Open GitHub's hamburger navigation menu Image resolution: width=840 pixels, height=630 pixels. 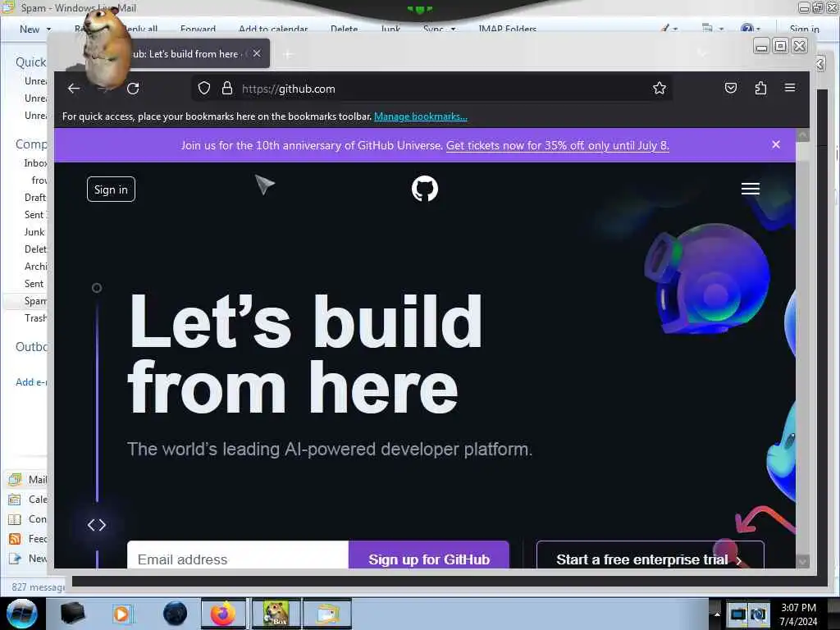(751, 189)
